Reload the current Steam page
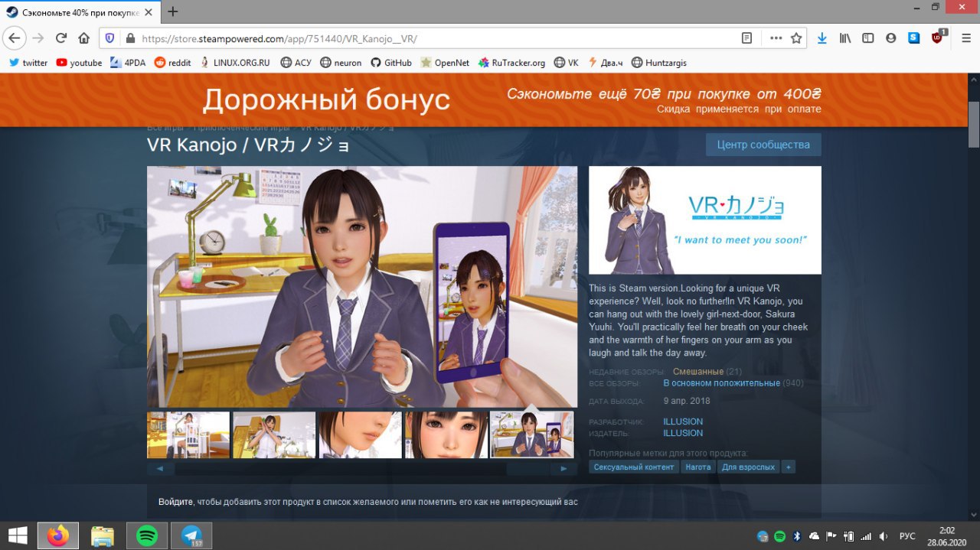Image resolution: width=980 pixels, height=550 pixels. 61,38
